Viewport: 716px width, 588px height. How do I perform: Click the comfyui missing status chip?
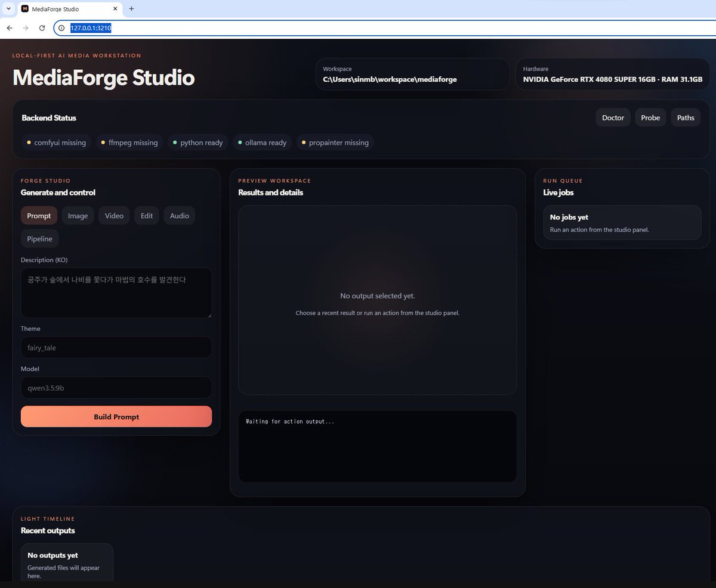(56, 143)
